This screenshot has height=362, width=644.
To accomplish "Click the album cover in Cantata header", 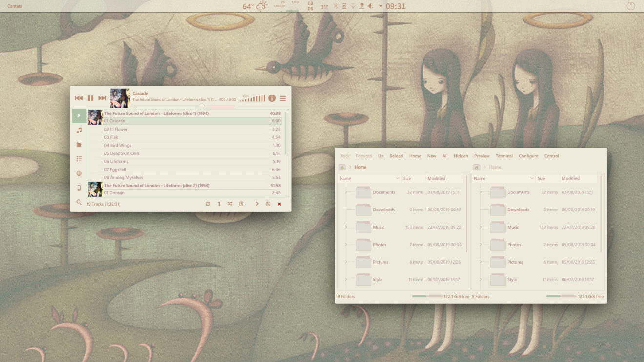I will point(120,98).
